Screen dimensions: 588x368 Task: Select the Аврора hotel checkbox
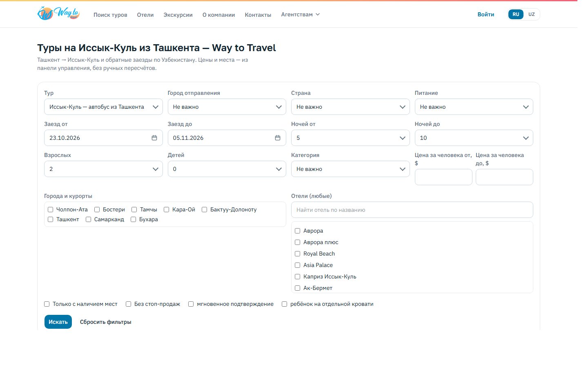click(x=298, y=231)
